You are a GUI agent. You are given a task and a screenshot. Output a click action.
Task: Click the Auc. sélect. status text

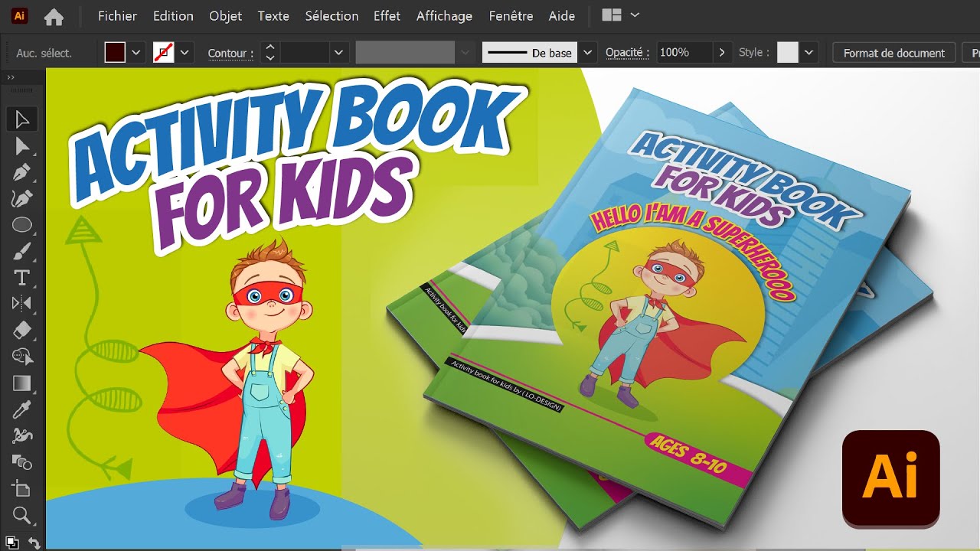click(x=44, y=54)
